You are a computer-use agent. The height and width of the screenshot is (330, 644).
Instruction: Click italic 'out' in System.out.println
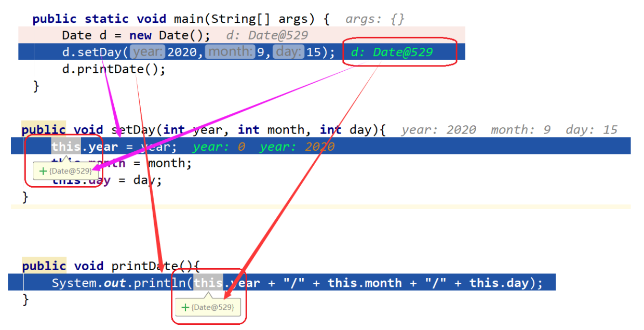click(x=115, y=283)
